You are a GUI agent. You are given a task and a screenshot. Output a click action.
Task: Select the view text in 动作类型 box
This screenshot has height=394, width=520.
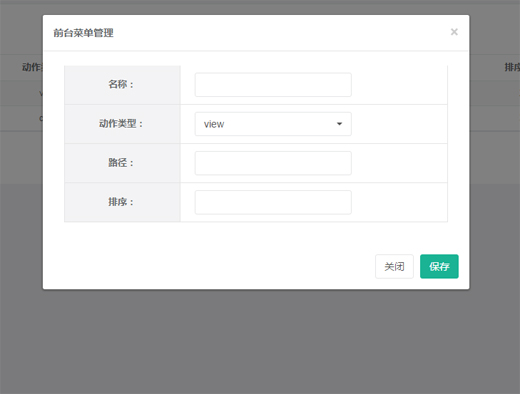click(214, 124)
